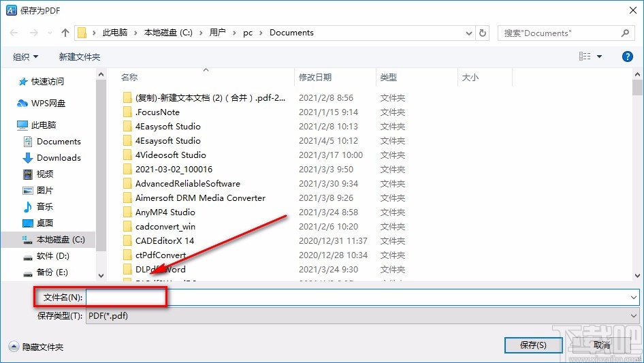Click the 保存(S) button
This screenshot has width=644, height=363.
tap(533, 345)
